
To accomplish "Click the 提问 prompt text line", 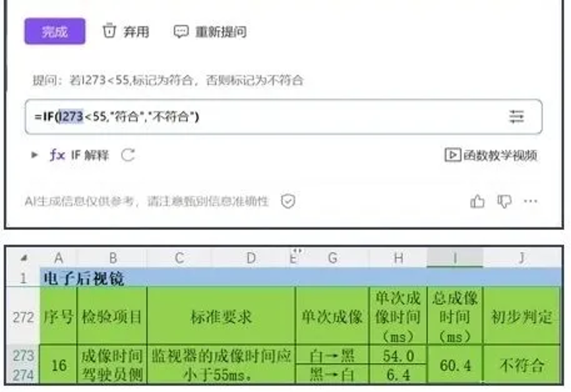I will point(168,80).
